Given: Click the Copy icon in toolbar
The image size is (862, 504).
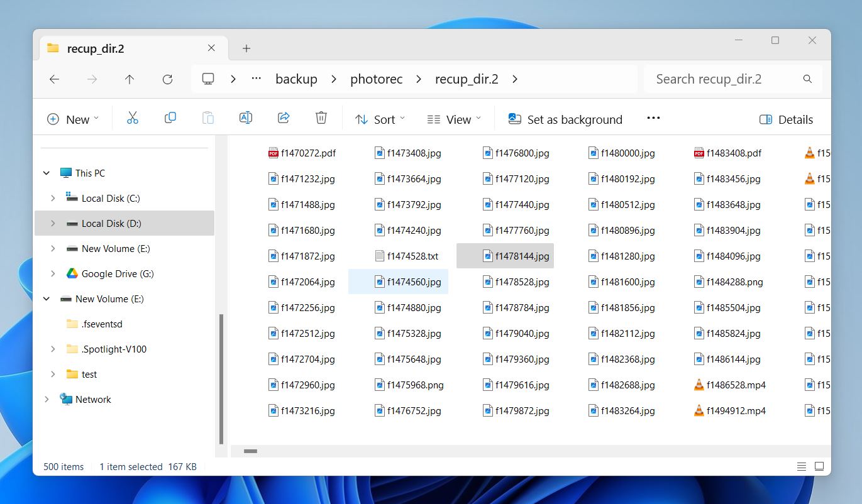Looking at the screenshot, I should (170, 118).
